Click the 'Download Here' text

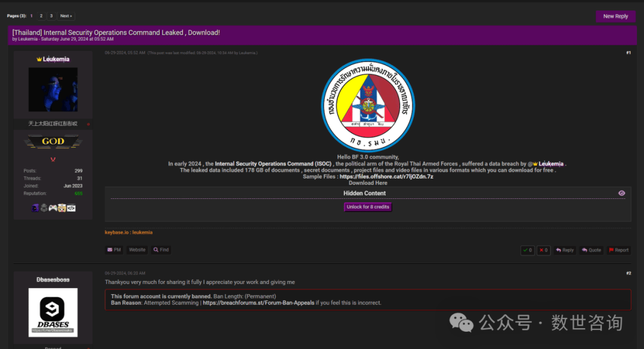point(367,183)
